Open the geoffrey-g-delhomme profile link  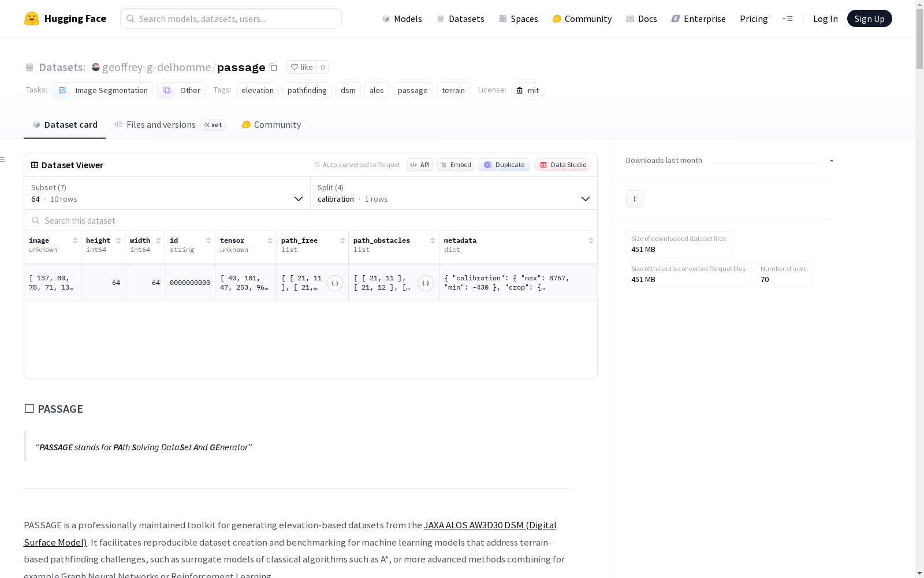tap(157, 67)
